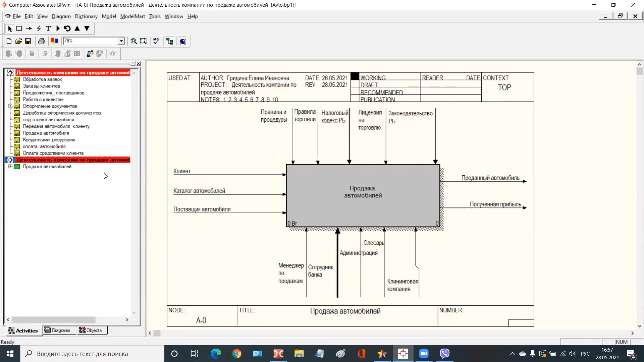Click the Arrow connection tool icon
The width and height of the screenshot is (644, 362).
point(29,28)
